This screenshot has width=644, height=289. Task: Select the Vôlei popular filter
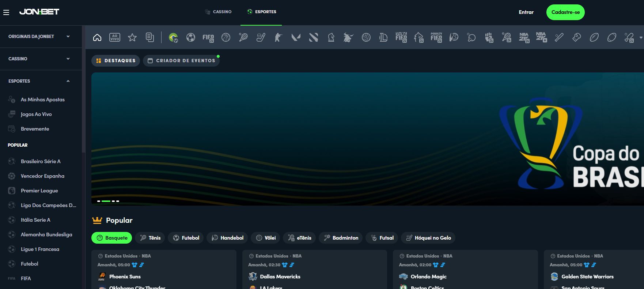click(x=266, y=238)
